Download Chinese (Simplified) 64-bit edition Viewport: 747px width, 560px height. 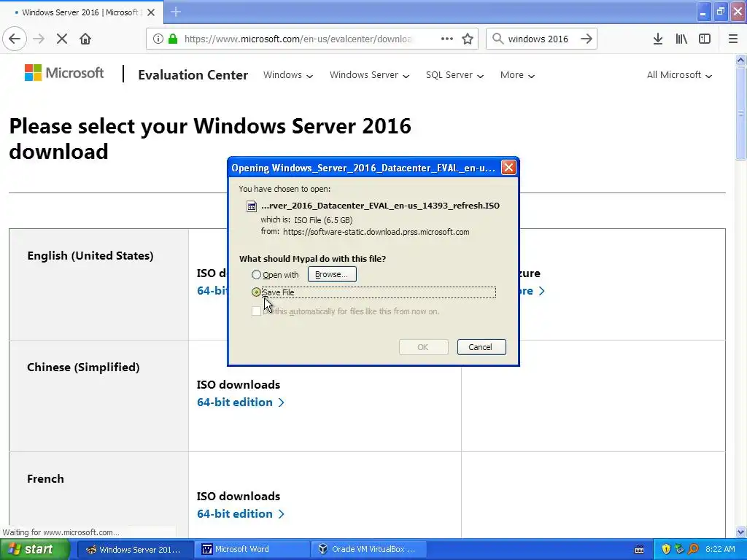(240, 402)
